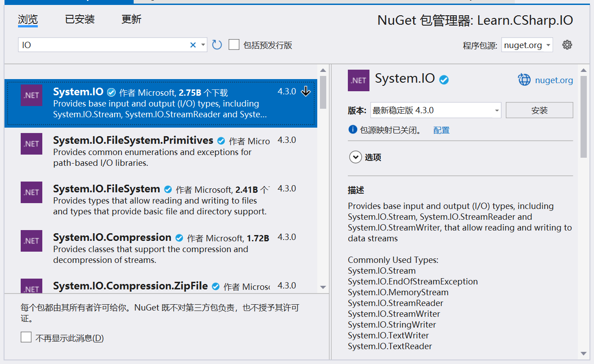Select System.IO.Compression package title
This screenshot has width=594, height=364.
(112, 237)
